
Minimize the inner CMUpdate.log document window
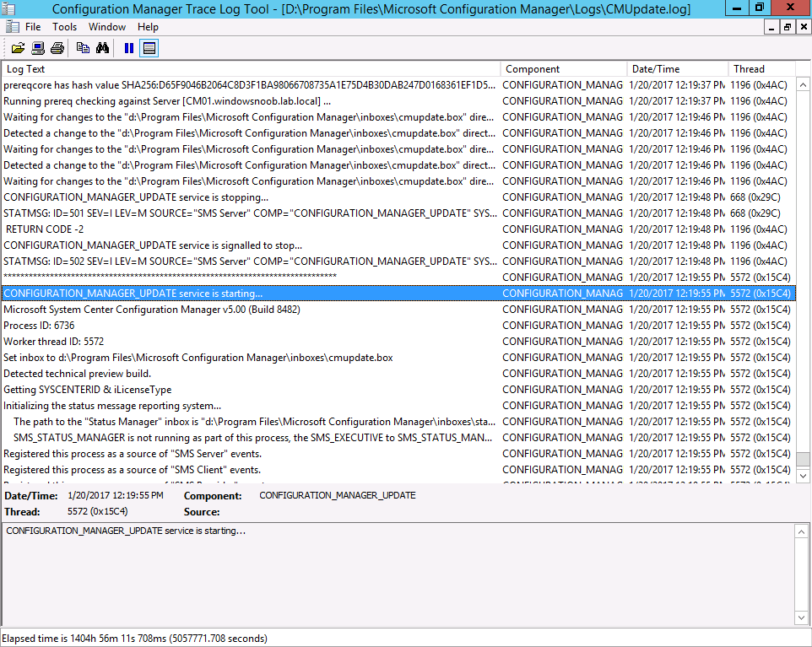pyautogui.click(x=771, y=28)
